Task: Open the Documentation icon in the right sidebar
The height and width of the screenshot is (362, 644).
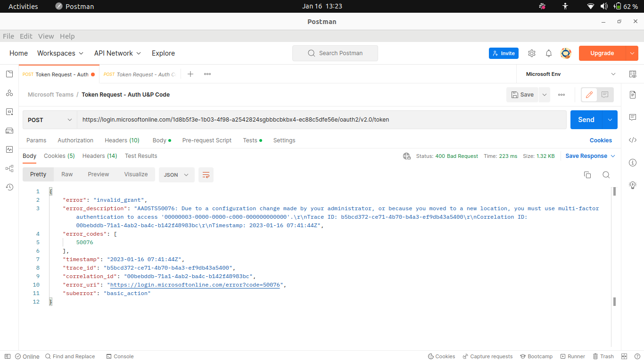Action: click(x=633, y=95)
